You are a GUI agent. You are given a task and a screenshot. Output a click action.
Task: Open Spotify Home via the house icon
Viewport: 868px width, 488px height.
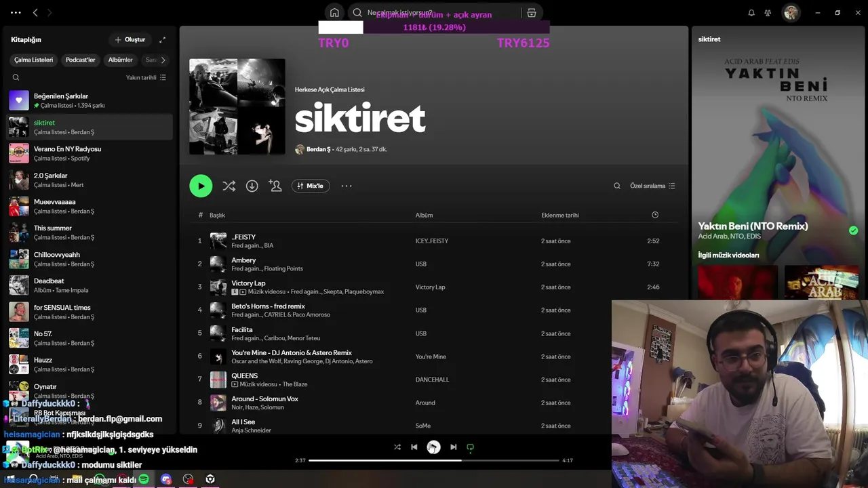click(x=334, y=12)
